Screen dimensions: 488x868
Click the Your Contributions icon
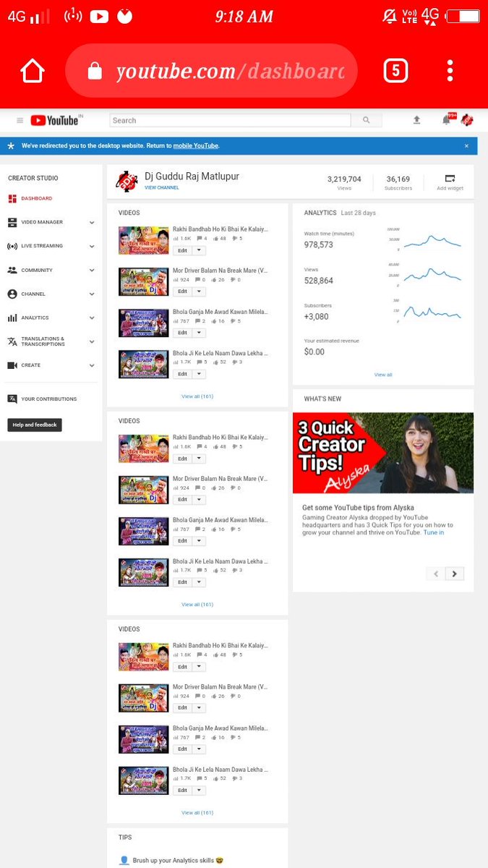[x=12, y=399]
